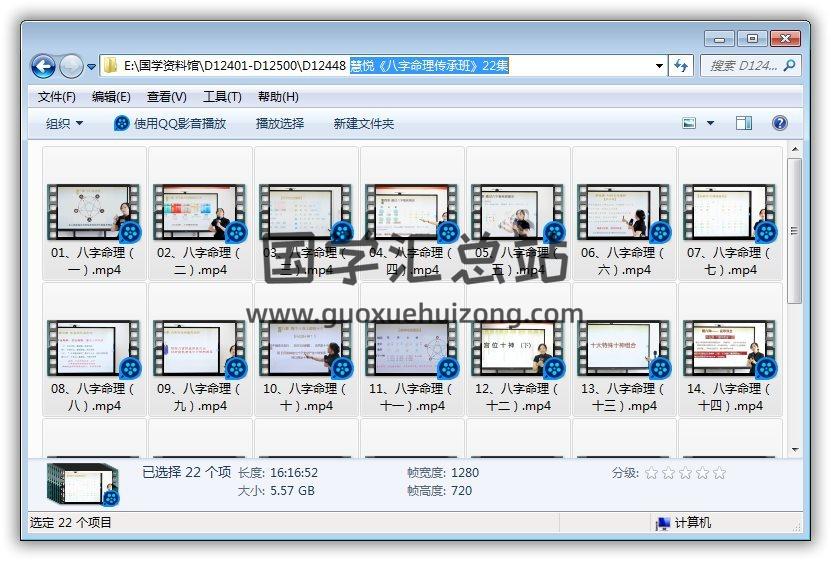Click the file name 06、八字命理（六）.mp4
Image resolution: width=831 pixels, height=561 pixels.
coord(623,261)
